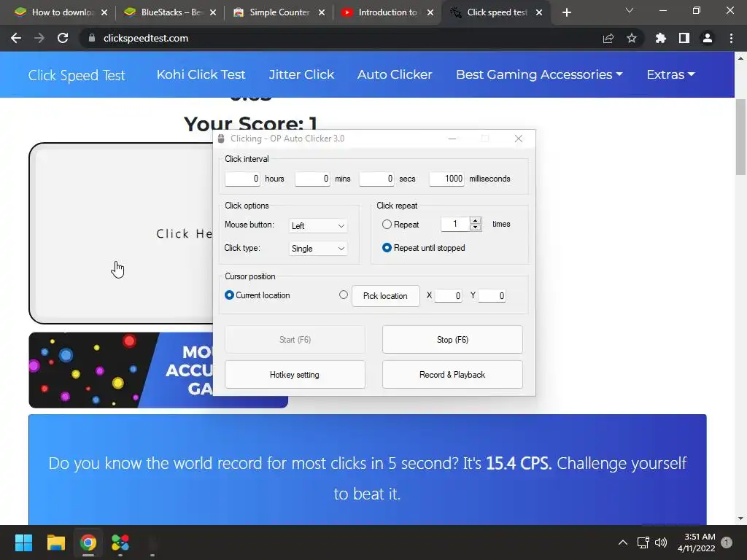The width and height of the screenshot is (747, 560).
Task: Click the colorful dots game banner
Action: 121,370
